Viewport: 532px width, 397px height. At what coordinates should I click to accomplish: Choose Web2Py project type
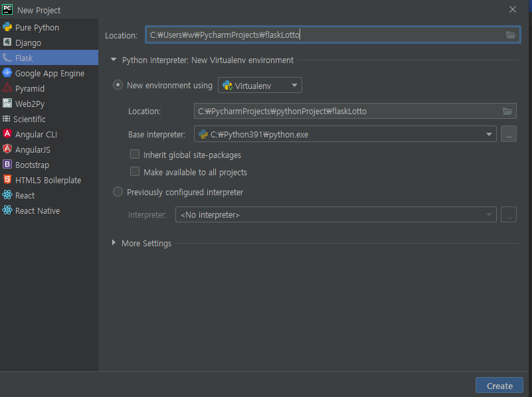(49, 104)
